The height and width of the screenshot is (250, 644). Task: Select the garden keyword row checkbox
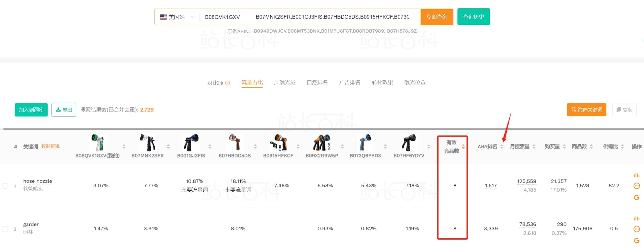coord(5,229)
